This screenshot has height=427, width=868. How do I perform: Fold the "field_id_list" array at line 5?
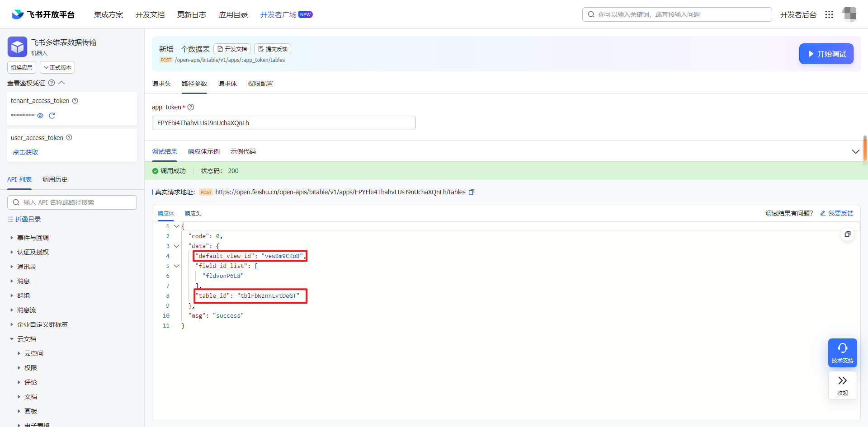[x=176, y=266]
